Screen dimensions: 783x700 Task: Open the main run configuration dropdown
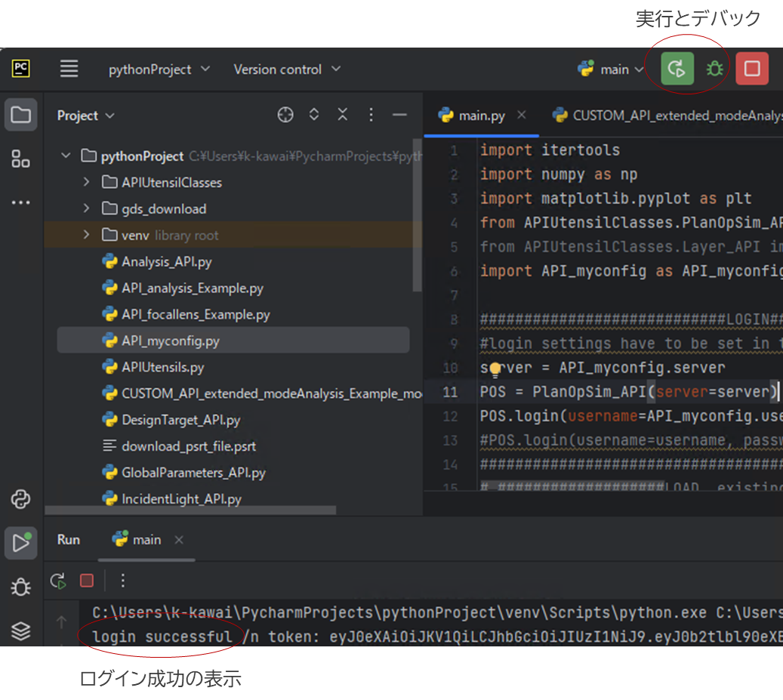[610, 69]
